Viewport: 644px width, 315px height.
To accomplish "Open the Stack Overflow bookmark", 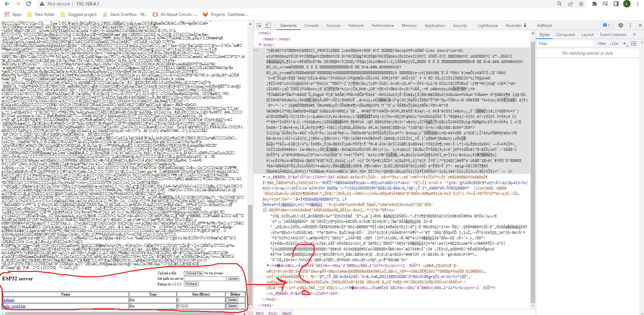I will tap(125, 14).
